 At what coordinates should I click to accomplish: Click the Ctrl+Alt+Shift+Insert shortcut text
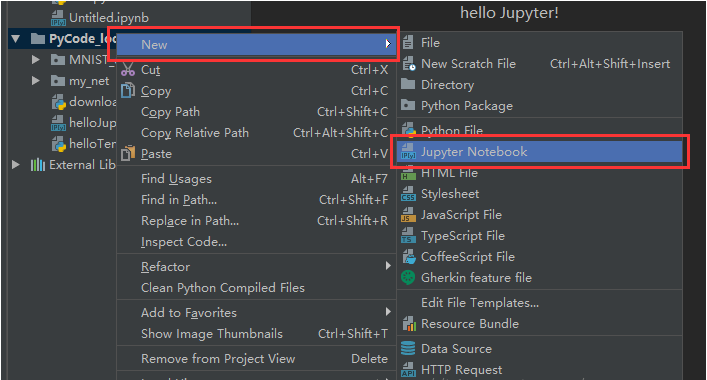click(x=610, y=64)
